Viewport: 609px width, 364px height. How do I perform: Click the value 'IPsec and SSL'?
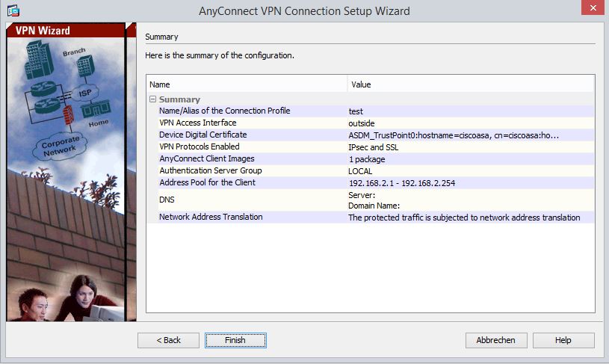[373, 148]
